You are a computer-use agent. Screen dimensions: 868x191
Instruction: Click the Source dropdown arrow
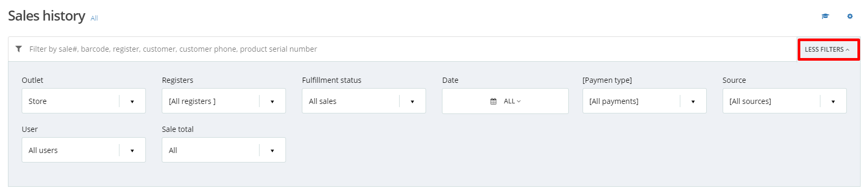pyautogui.click(x=833, y=101)
